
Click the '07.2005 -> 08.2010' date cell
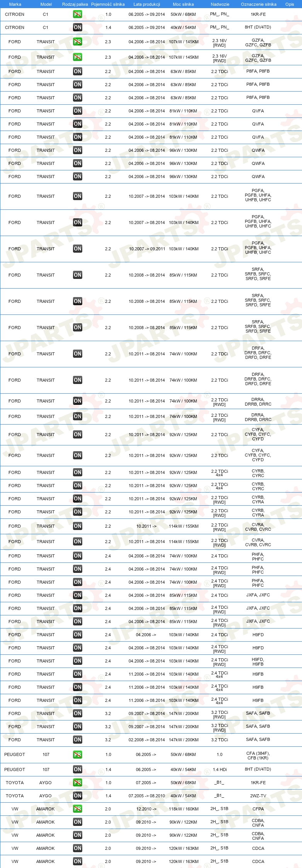[x=147, y=796]
